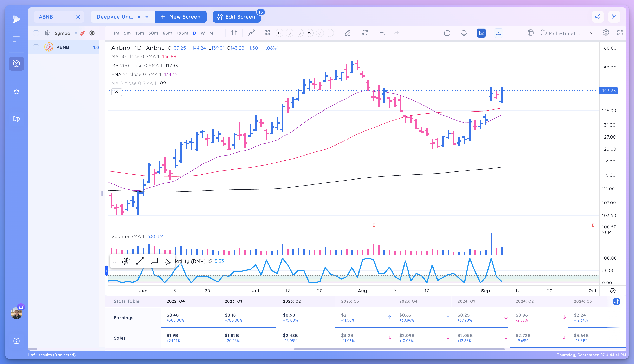Screen dimensions: 634x364
Task: Select the 1m timeframe button
Action: [116, 33]
